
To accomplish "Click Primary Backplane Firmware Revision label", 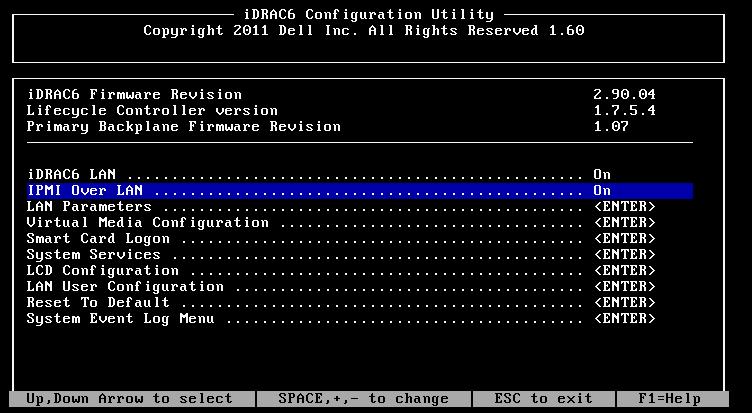I will tap(183, 127).
